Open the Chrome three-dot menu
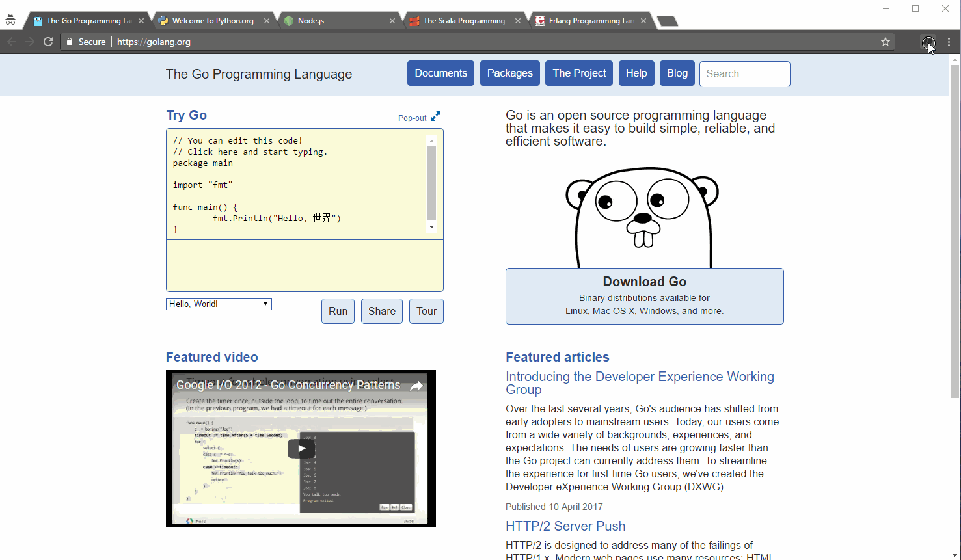The image size is (961, 560). click(949, 42)
